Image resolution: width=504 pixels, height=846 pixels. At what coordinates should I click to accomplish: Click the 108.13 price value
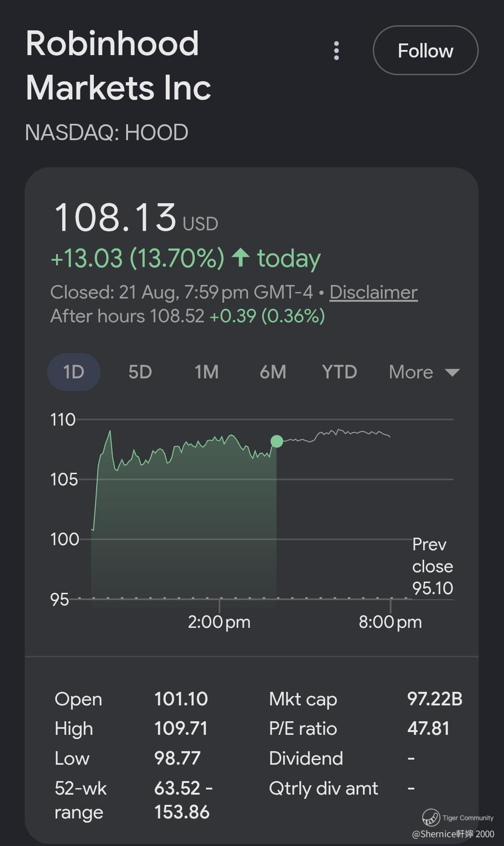click(115, 217)
